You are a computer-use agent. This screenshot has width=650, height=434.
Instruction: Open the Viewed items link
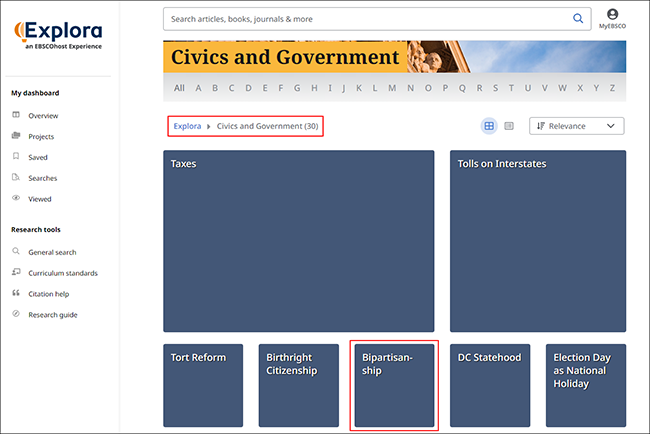click(x=40, y=199)
